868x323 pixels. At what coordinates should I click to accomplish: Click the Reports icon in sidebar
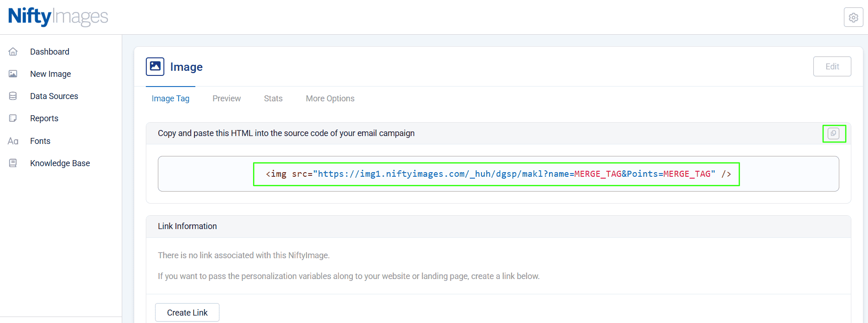(x=13, y=118)
